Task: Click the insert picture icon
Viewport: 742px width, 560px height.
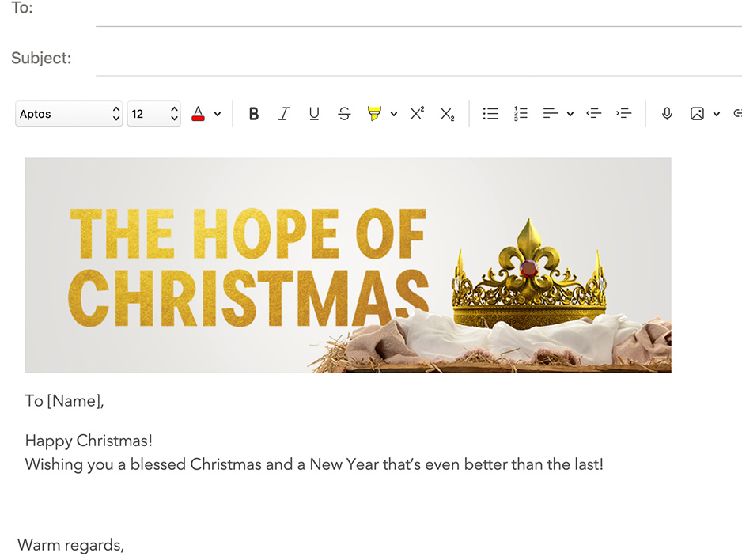Action: click(697, 114)
